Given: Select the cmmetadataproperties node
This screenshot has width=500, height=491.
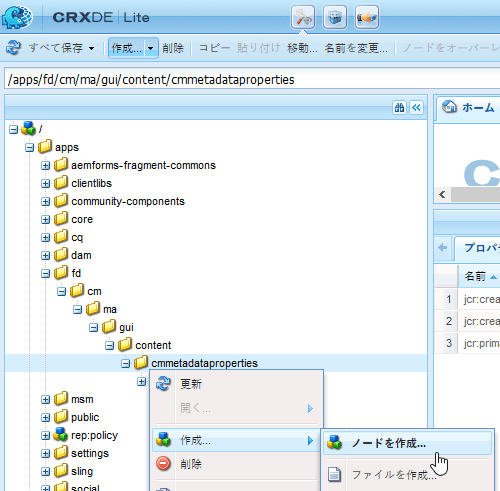Looking at the screenshot, I should point(204,363).
